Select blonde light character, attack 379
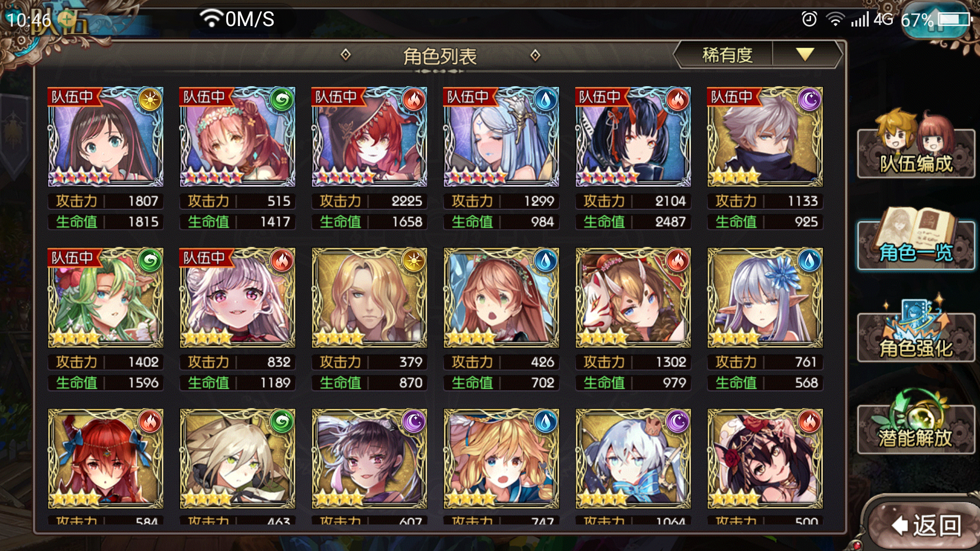 tap(369, 298)
